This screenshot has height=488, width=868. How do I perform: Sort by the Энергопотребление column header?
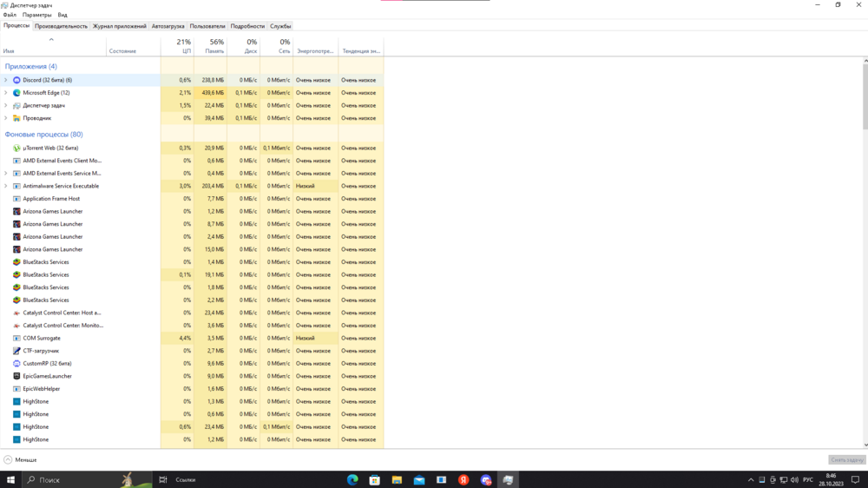tap(316, 47)
